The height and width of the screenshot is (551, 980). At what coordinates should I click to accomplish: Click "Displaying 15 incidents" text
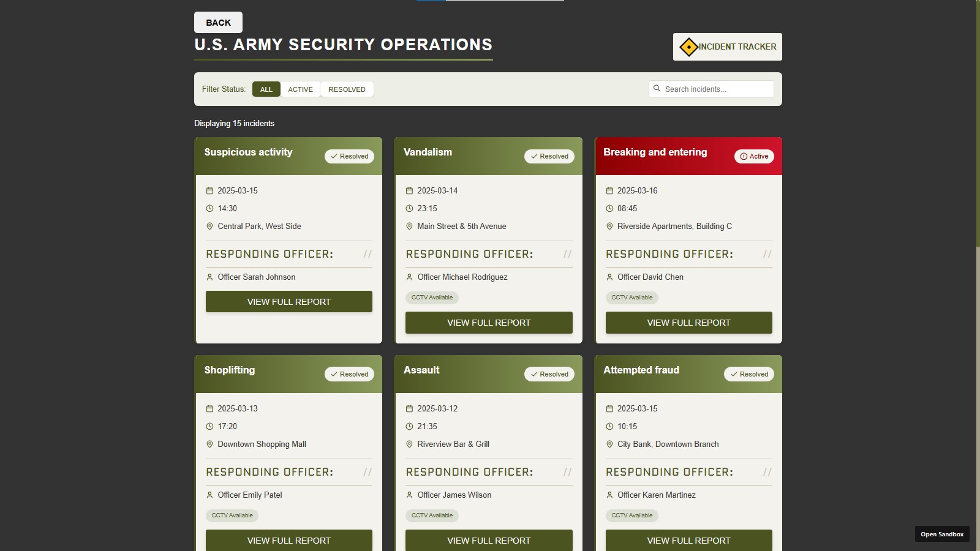tap(234, 123)
